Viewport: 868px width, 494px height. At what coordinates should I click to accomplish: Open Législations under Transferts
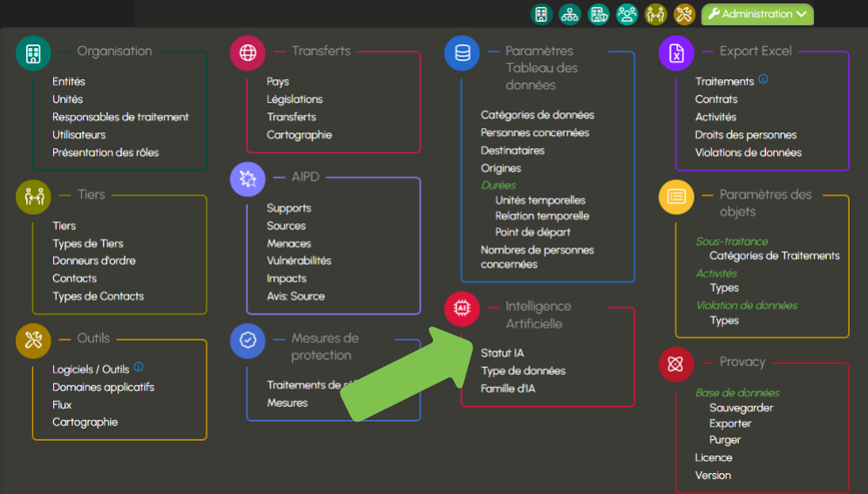tap(295, 99)
